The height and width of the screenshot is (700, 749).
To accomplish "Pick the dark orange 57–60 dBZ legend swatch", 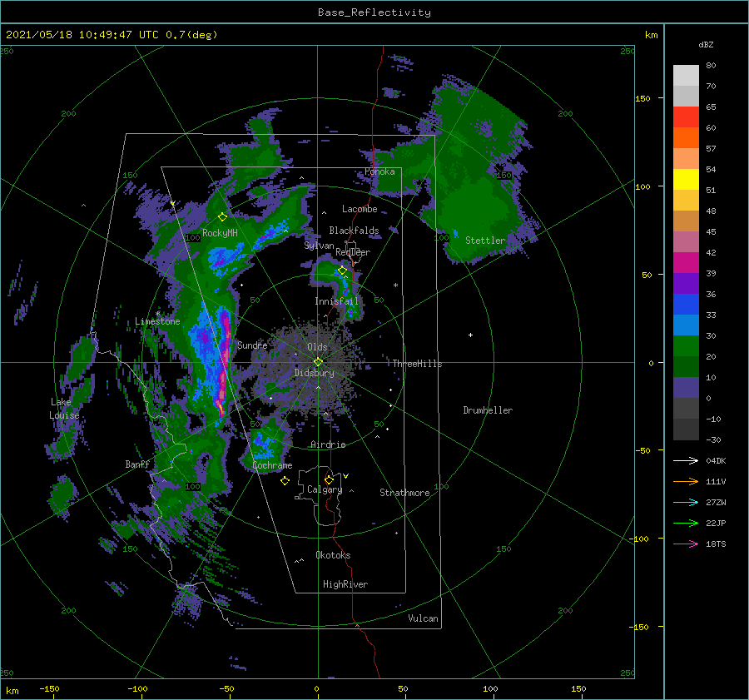I will click(686, 137).
